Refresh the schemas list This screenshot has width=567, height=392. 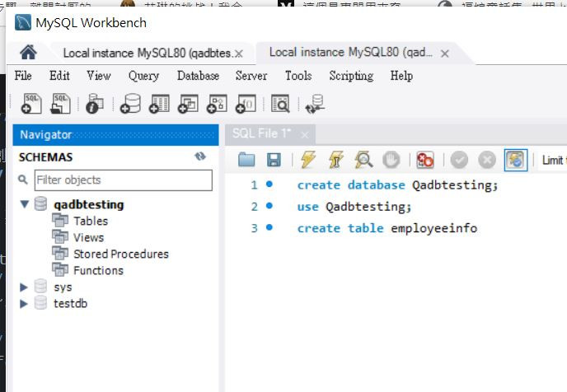point(200,156)
